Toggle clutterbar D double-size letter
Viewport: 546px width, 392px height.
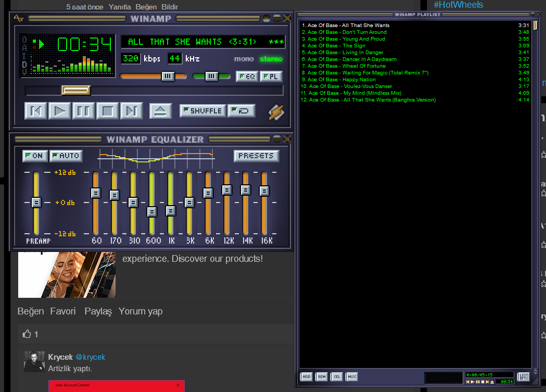pos(24,65)
